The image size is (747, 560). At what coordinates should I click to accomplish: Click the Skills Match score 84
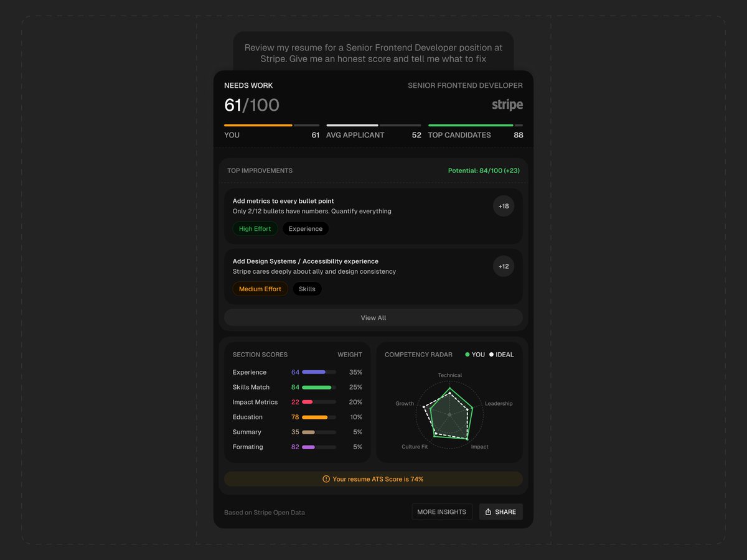pos(295,387)
